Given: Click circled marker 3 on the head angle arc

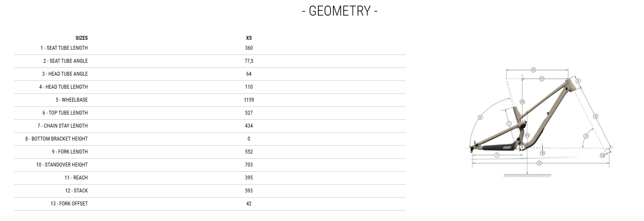Looking at the screenshot, I should point(586,136).
